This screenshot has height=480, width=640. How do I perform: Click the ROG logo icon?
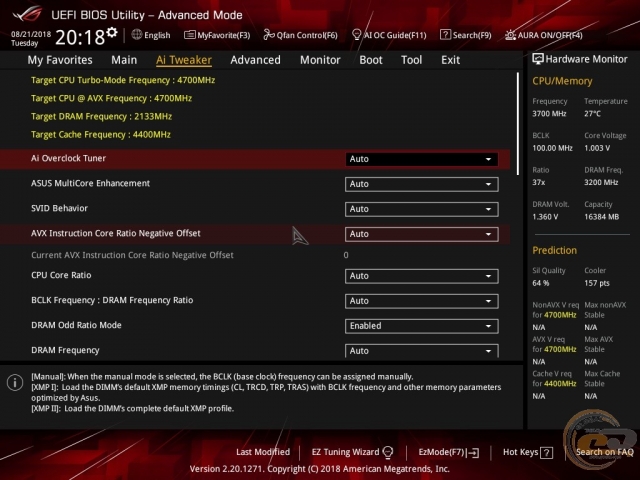click(27, 14)
